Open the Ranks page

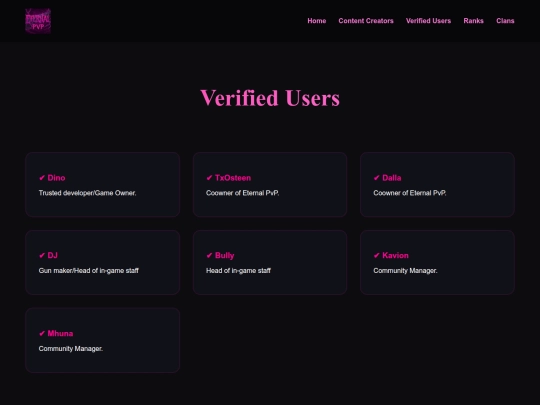click(474, 21)
